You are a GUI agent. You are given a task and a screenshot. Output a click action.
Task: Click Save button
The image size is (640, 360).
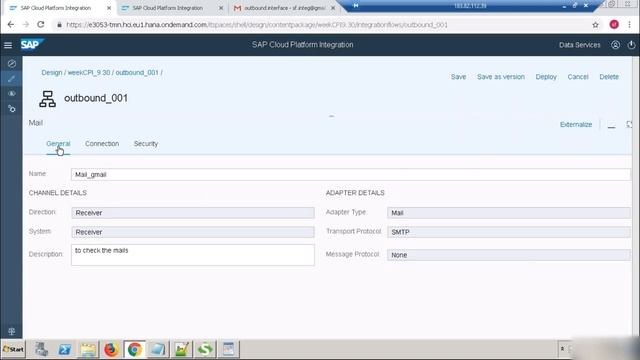tap(458, 77)
